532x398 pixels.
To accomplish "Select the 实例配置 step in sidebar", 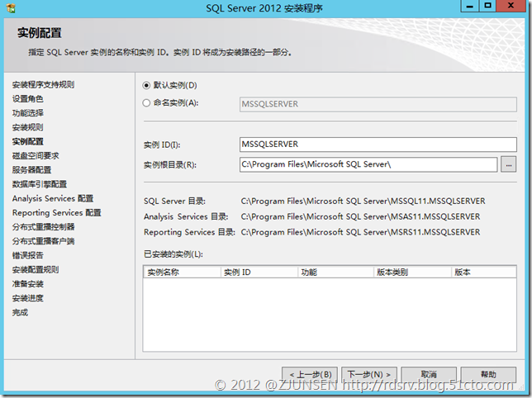I will click(28, 142).
